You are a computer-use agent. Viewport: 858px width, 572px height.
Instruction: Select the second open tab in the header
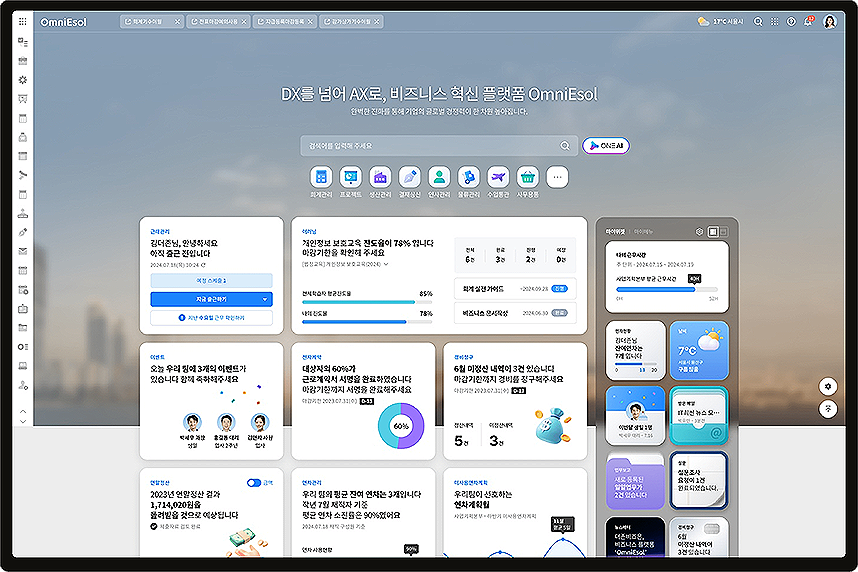(x=218, y=22)
